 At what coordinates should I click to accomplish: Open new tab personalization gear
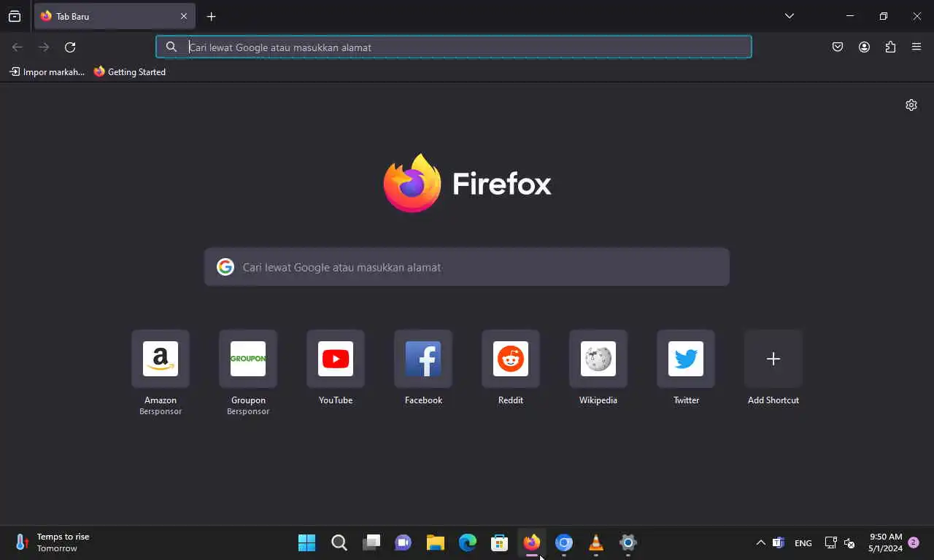[x=911, y=105]
